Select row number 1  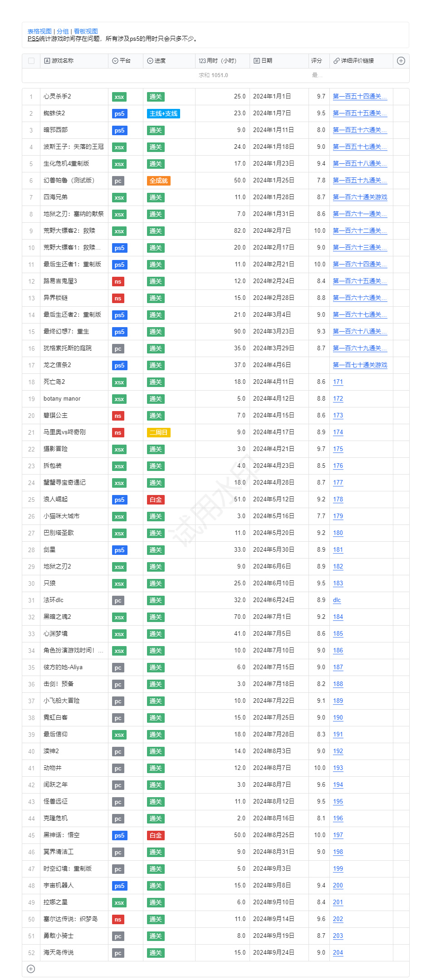coord(31,97)
